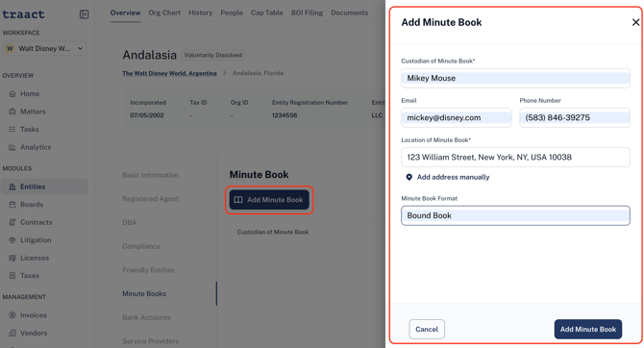
Task: Open the Cap Table tab
Action: coord(267,12)
